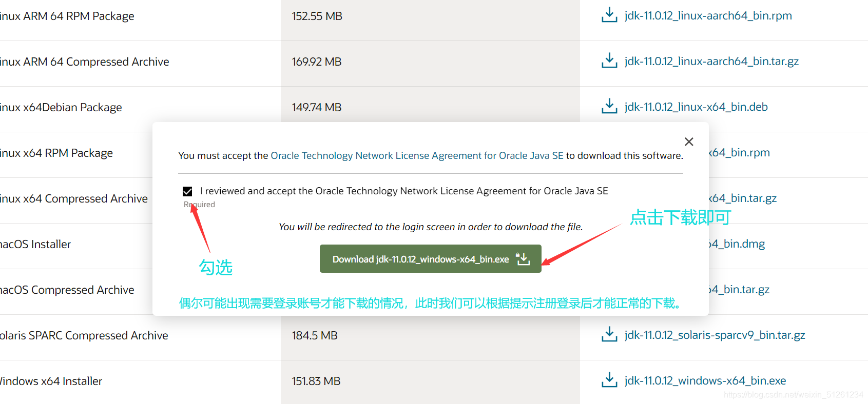Screen dimensions: 868x404
Task: Click download icon for linux-aarch64_bin.rpm
Action: click(609, 15)
